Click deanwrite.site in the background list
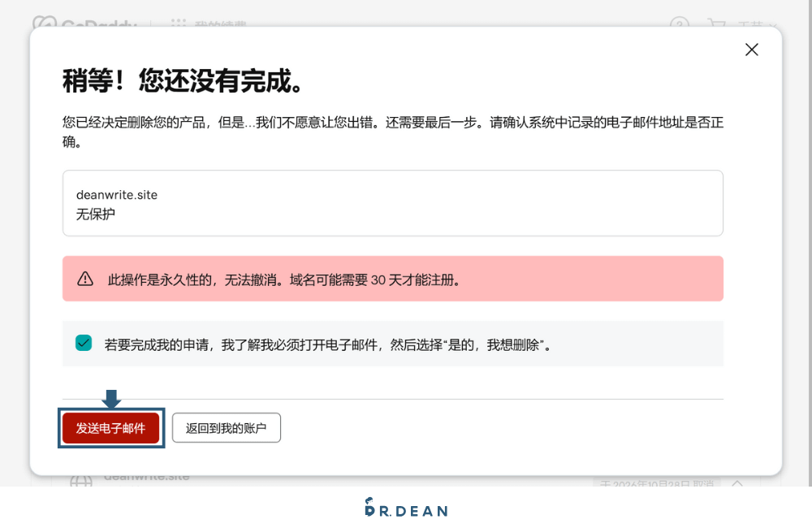Screen dimensions: 812x528 click(x=146, y=476)
